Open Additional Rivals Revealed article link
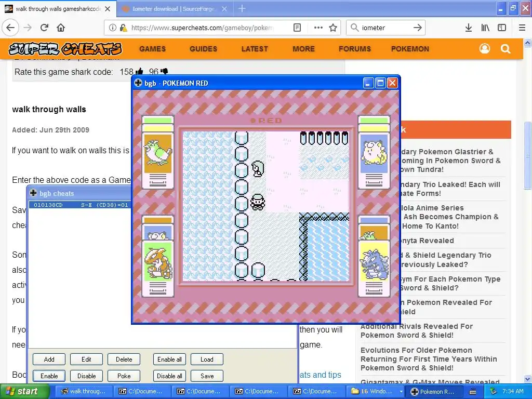This screenshot has width=532, height=399. [416, 330]
